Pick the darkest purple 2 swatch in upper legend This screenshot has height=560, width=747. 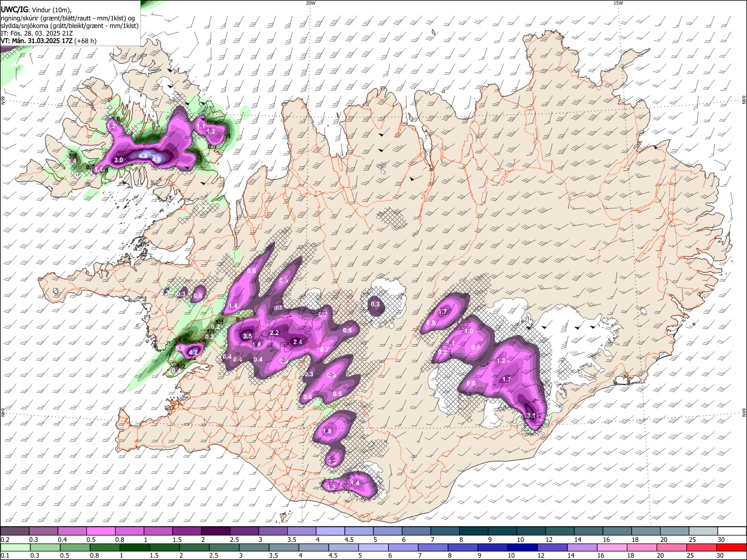(215, 531)
